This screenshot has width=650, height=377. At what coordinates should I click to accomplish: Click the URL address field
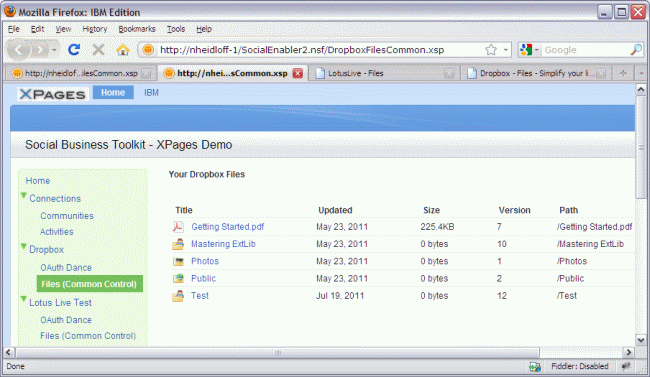(319, 50)
